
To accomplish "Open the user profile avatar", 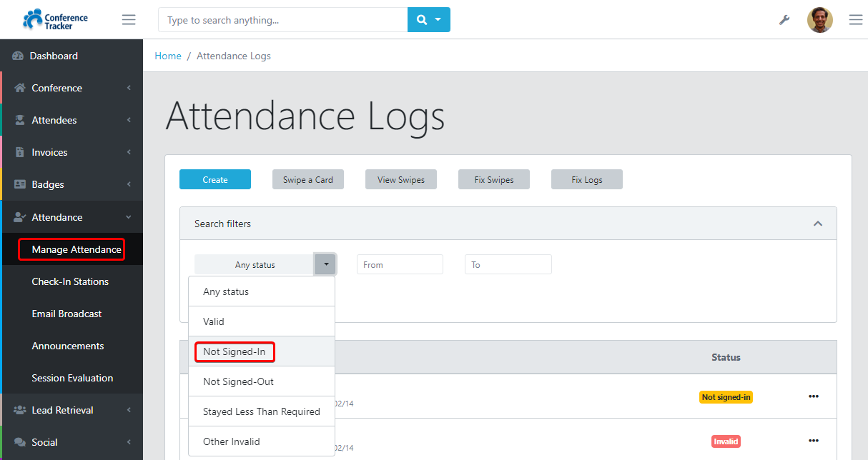I will [x=820, y=20].
